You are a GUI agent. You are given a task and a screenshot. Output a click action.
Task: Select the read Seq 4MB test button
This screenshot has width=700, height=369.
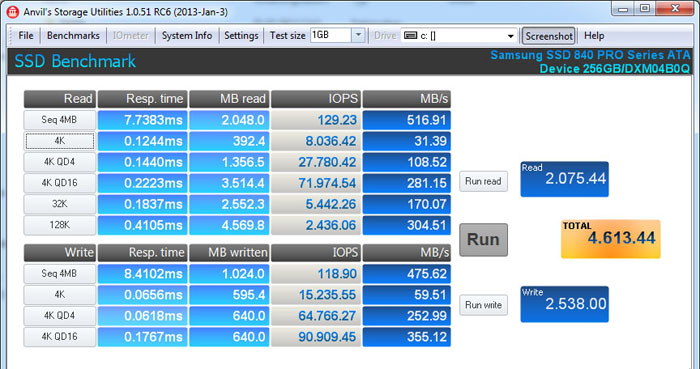pyautogui.click(x=59, y=120)
